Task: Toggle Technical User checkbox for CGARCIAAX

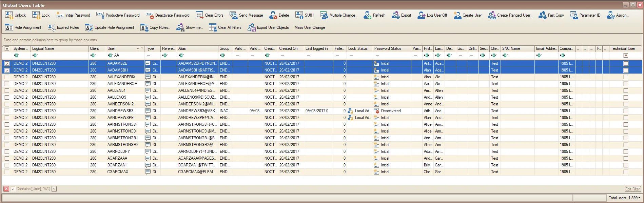Action: 626,172
